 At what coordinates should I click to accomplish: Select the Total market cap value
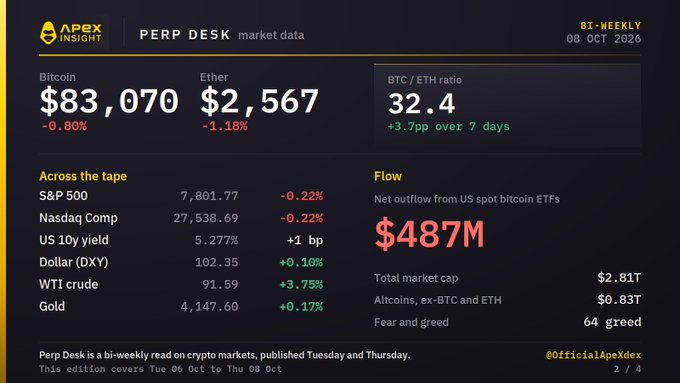pos(619,278)
